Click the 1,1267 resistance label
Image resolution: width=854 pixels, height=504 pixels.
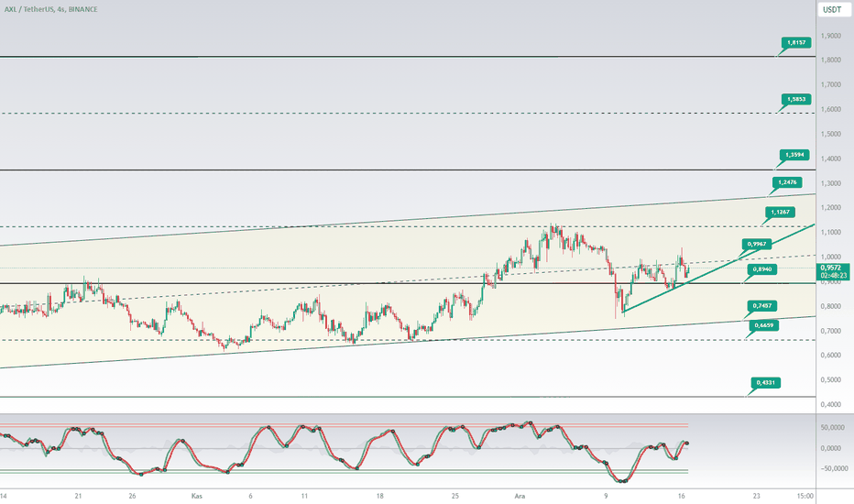pos(780,212)
